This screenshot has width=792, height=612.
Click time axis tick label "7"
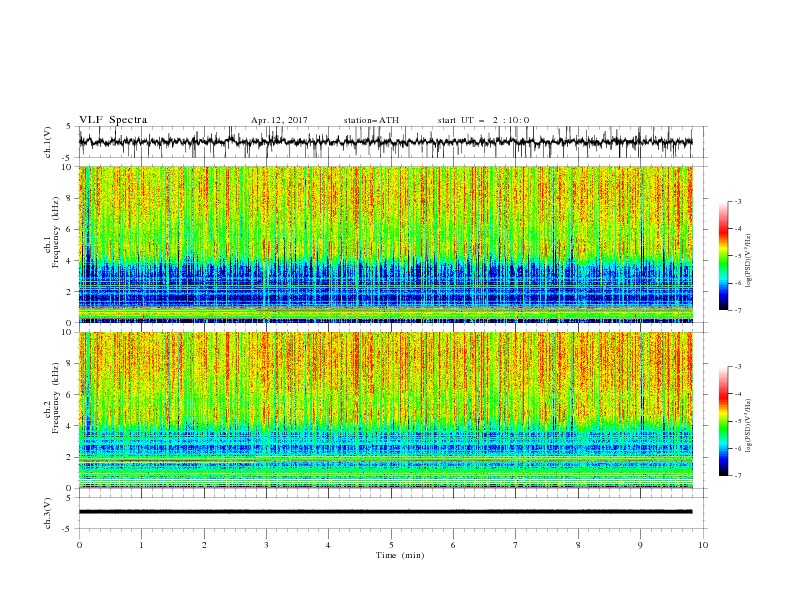516,545
